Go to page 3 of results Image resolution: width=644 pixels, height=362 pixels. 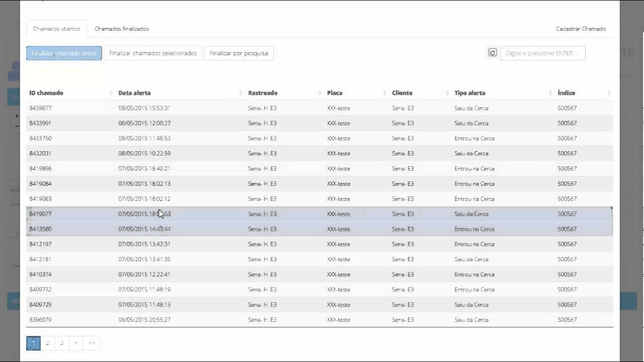pos(61,343)
